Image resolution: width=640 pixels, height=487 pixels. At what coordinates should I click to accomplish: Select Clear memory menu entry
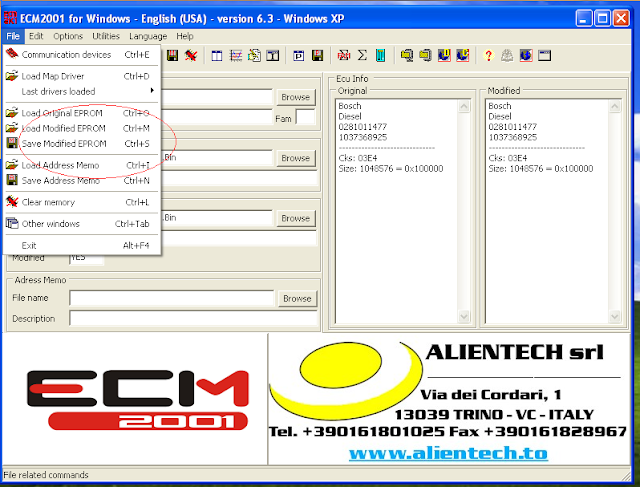click(x=82, y=202)
